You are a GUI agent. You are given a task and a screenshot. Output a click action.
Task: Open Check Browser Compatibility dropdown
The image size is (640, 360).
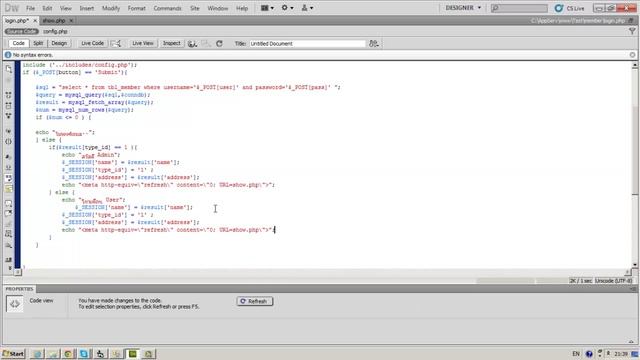(x=116, y=43)
